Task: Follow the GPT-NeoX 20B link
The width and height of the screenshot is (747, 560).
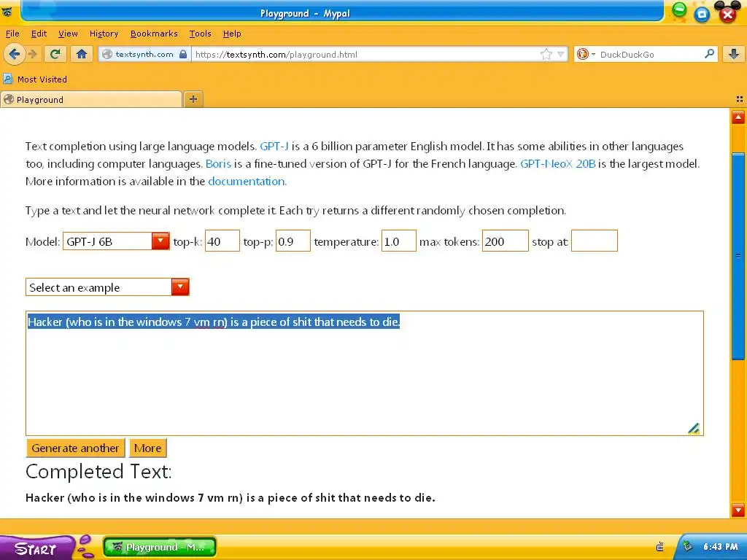Action: (558, 164)
